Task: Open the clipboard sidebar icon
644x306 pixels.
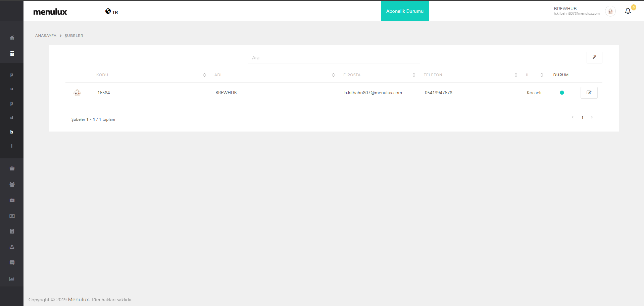Action: pyautogui.click(x=12, y=231)
